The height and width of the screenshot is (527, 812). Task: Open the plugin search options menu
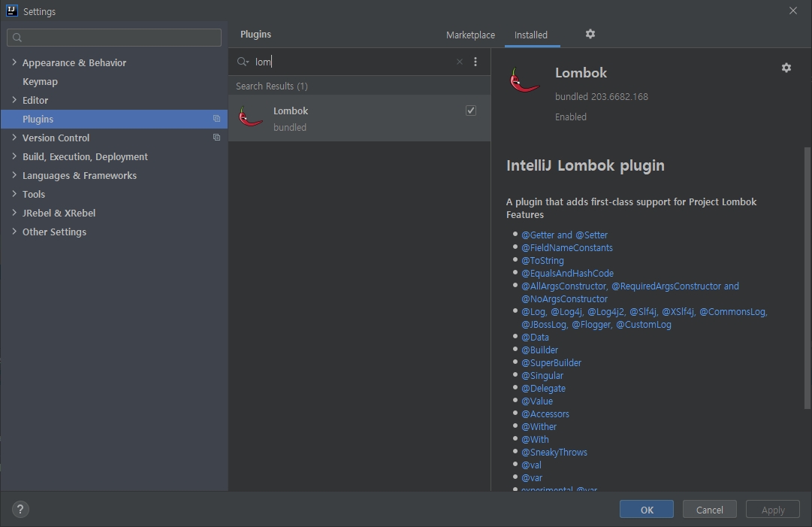pos(475,62)
